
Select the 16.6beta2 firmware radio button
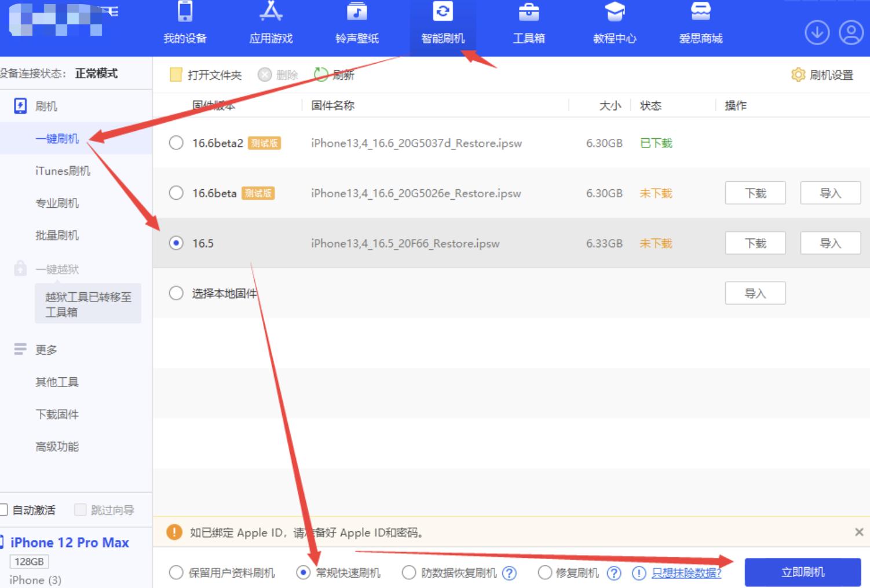[x=176, y=143]
